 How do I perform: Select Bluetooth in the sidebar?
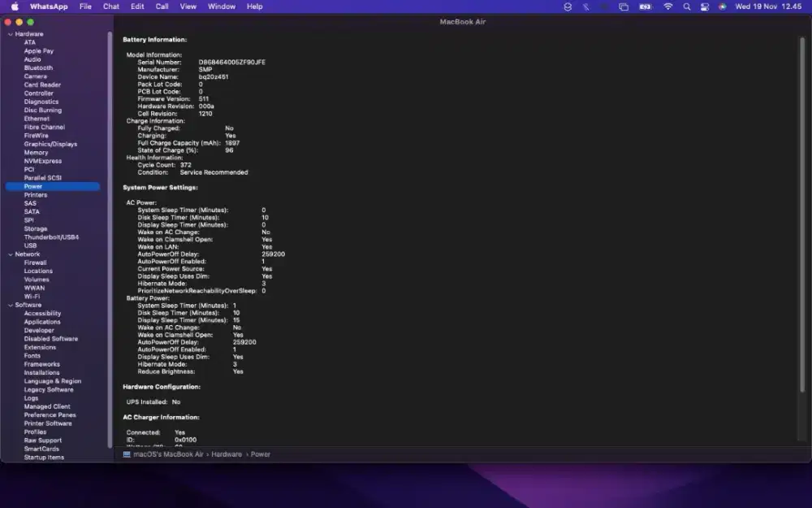(x=38, y=68)
